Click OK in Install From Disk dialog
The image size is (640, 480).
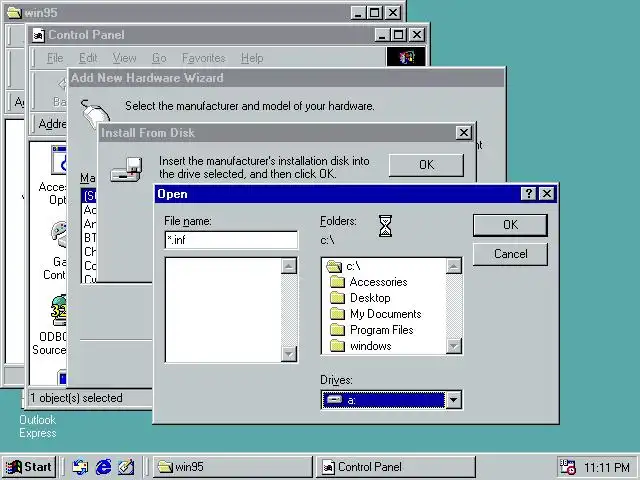[x=426, y=165]
